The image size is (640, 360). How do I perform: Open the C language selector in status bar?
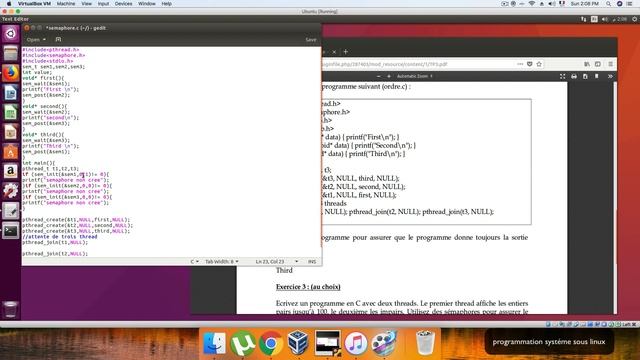[x=195, y=262]
